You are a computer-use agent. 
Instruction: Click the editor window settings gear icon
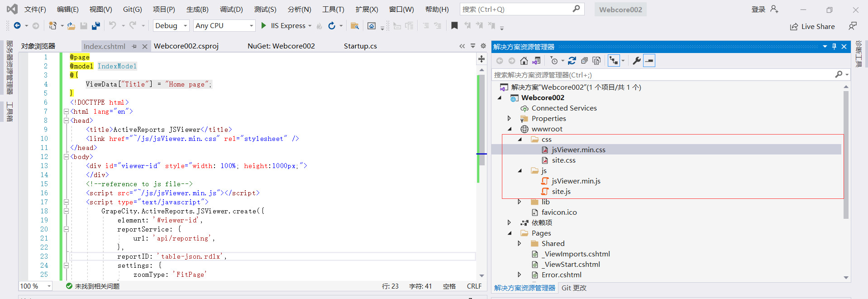coord(483,46)
